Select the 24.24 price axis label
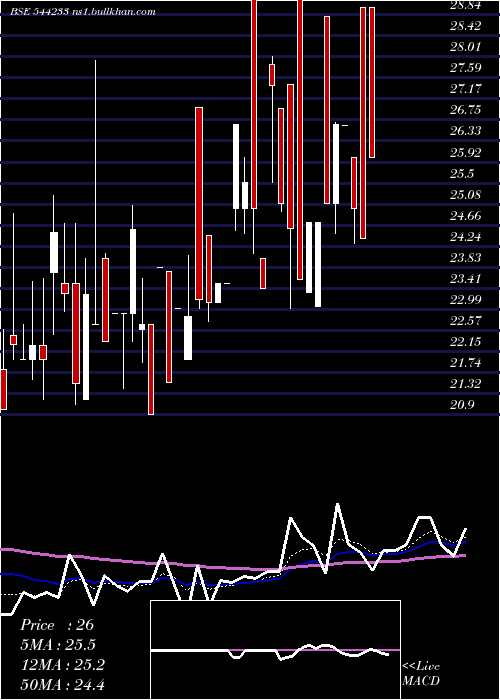The width and height of the screenshot is (500, 700). (466, 237)
